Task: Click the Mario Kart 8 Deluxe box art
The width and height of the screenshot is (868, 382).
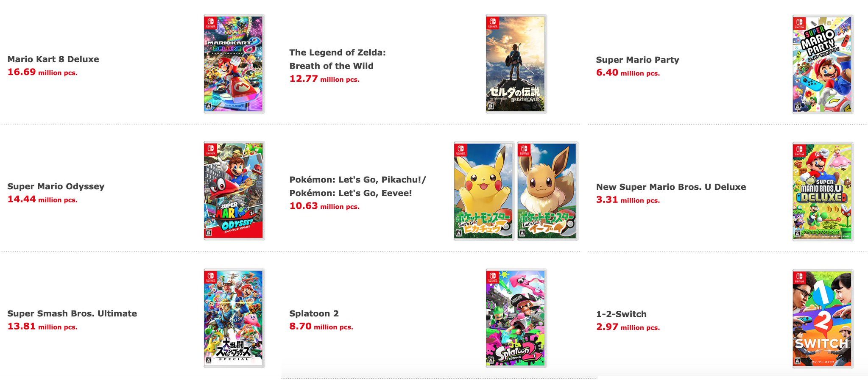Action: pyautogui.click(x=234, y=64)
